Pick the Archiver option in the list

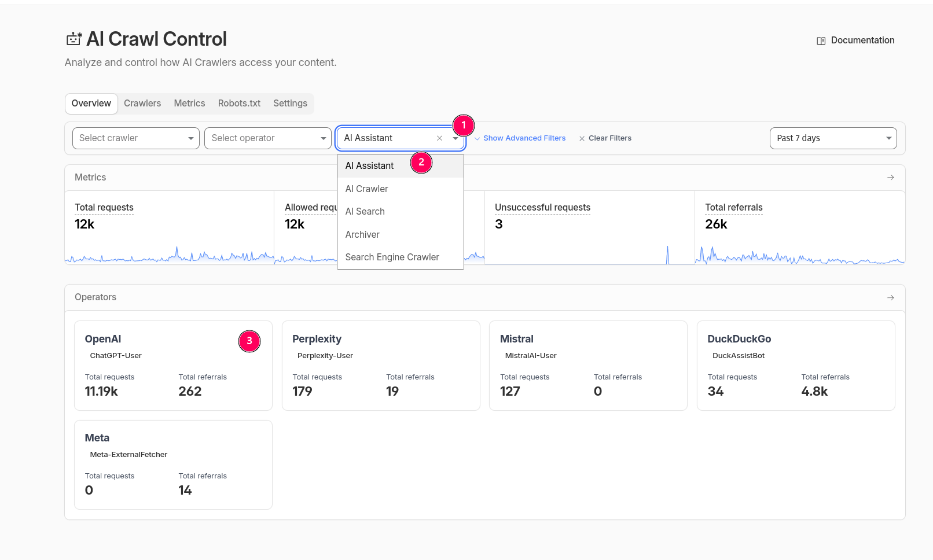[x=362, y=235]
